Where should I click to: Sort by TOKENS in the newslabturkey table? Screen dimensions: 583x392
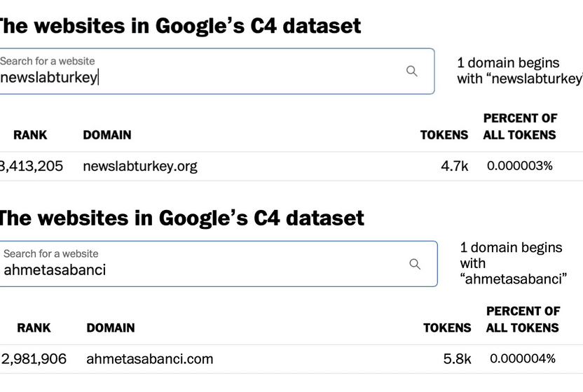[444, 135]
